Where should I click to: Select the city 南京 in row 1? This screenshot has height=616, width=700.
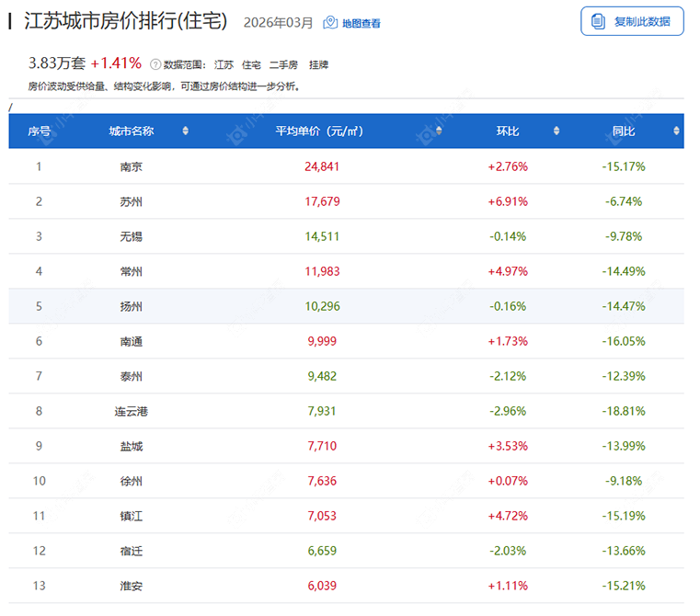pos(132,167)
